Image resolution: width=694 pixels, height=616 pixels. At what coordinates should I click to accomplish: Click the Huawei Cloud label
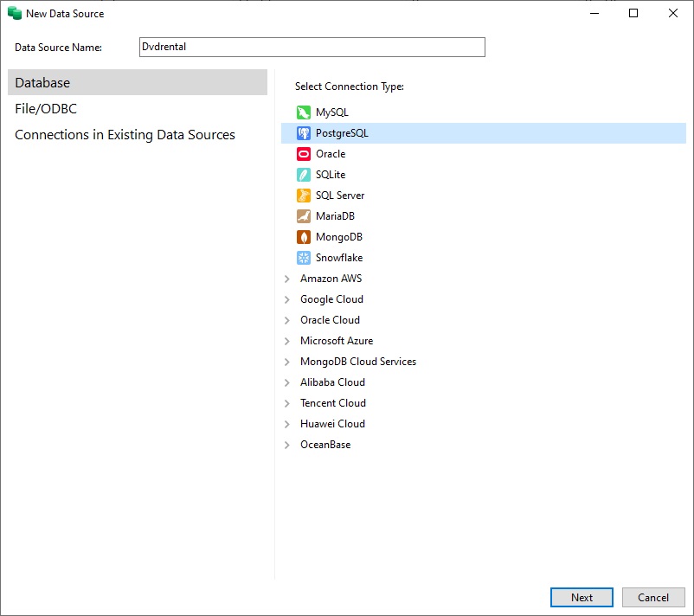332,425
